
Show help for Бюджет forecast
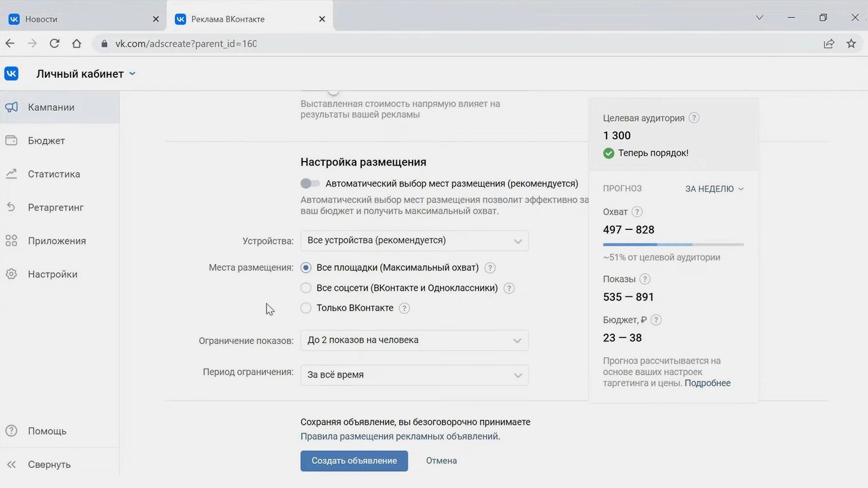click(656, 320)
